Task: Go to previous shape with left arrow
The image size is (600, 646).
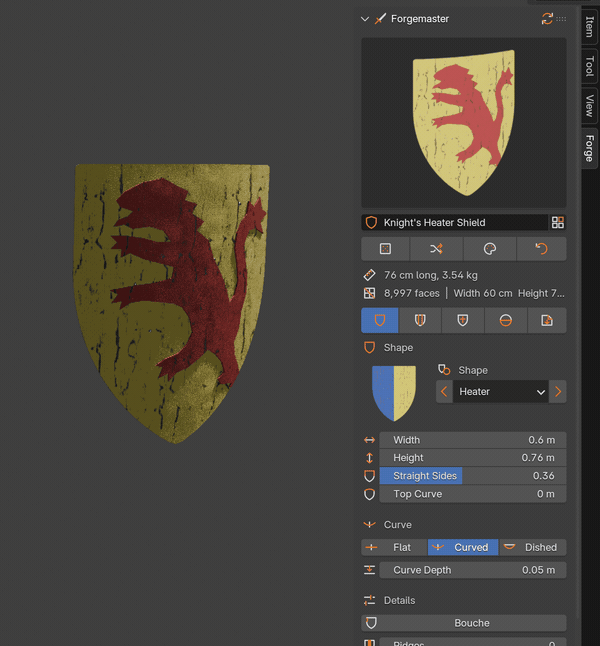Action: [x=444, y=391]
